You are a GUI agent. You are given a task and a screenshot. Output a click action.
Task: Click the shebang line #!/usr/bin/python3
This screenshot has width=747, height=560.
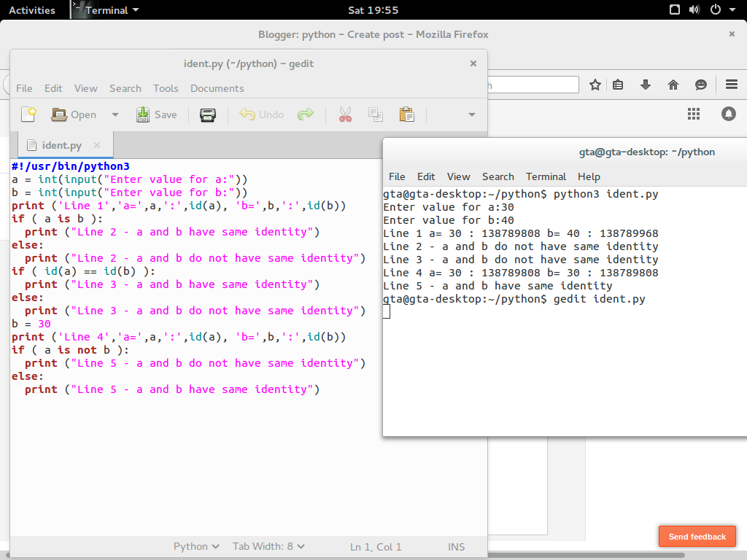coord(71,166)
